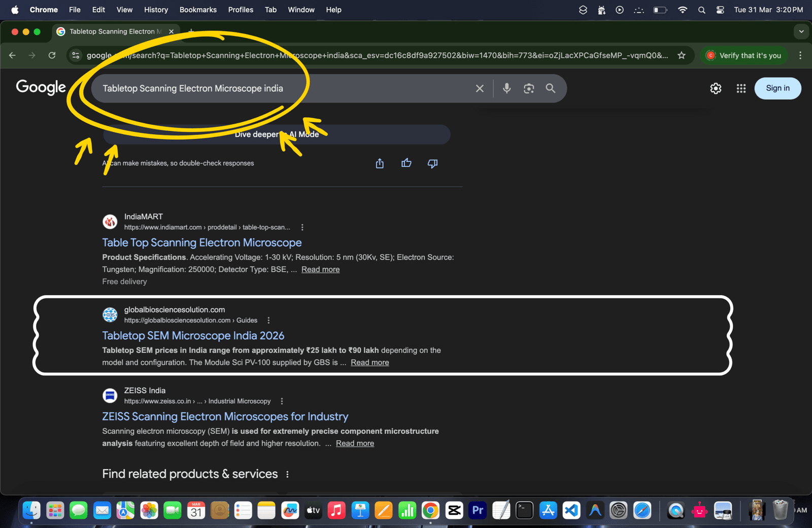
Task: Open Spotlight search in menu bar
Action: (701, 10)
